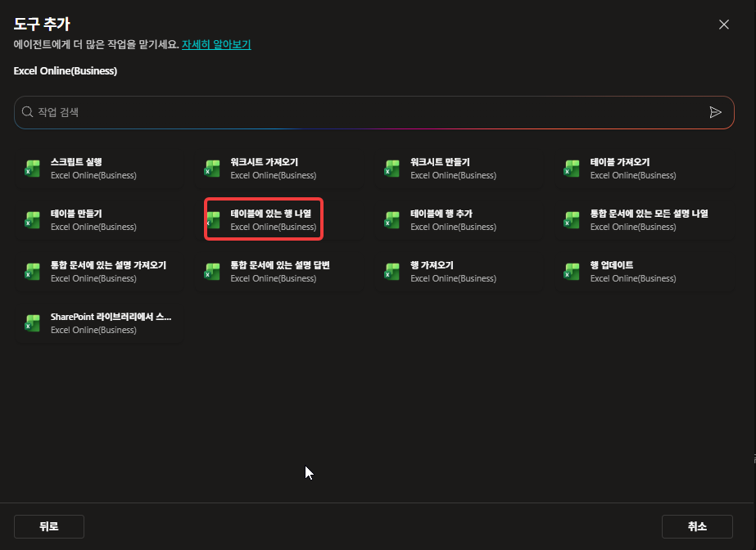Choose the 행 가져오기 action title

tap(432, 265)
